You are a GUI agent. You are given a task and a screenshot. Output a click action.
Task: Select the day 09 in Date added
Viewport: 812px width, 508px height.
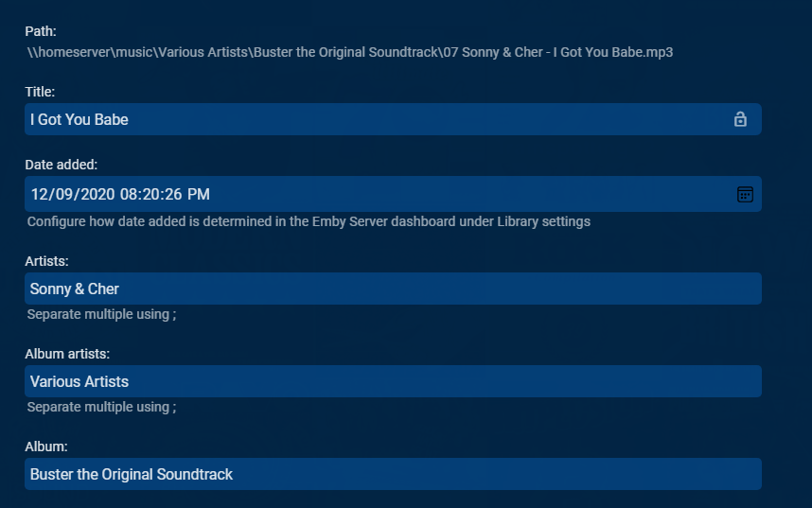coord(62,194)
